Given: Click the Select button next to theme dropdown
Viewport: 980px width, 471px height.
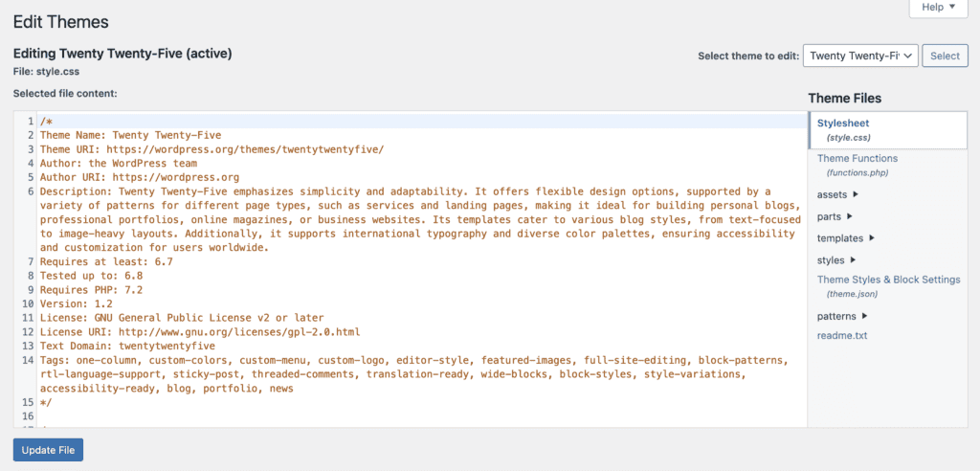Looking at the screenshot, I should 945,56.
